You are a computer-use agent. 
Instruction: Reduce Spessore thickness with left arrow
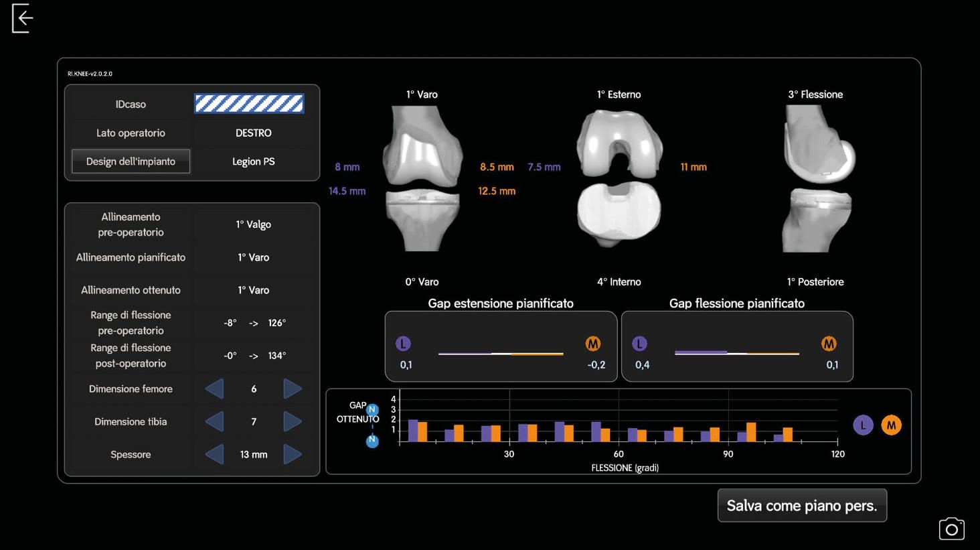click(215, 455)
